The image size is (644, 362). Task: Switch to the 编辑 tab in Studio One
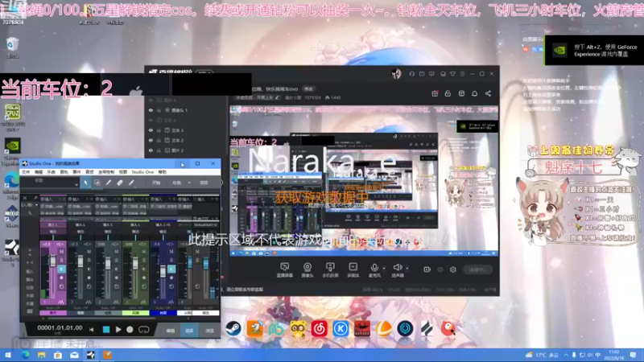pos(171,331)
